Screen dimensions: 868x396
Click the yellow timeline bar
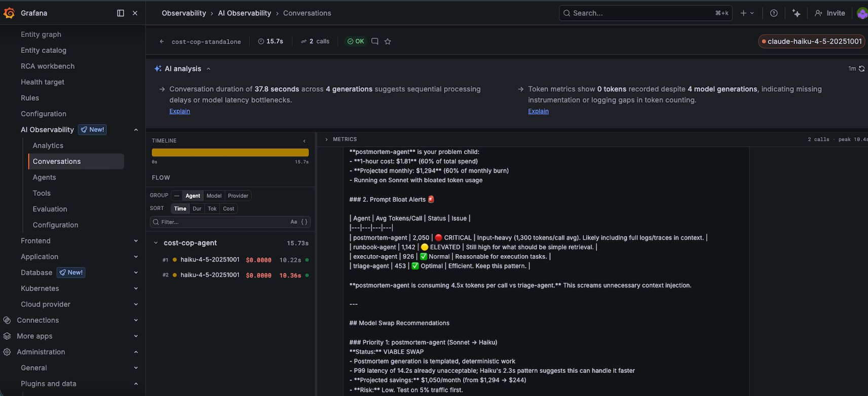[x=230, y=152]
